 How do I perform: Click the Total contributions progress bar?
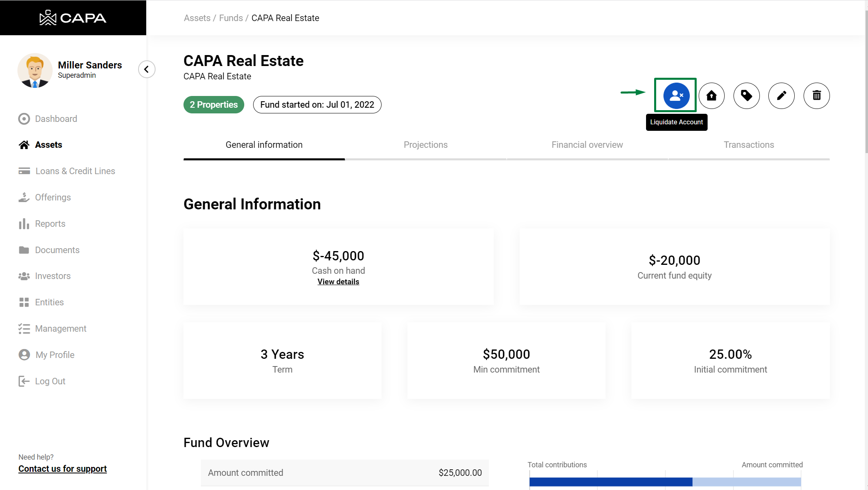(610, 481)
